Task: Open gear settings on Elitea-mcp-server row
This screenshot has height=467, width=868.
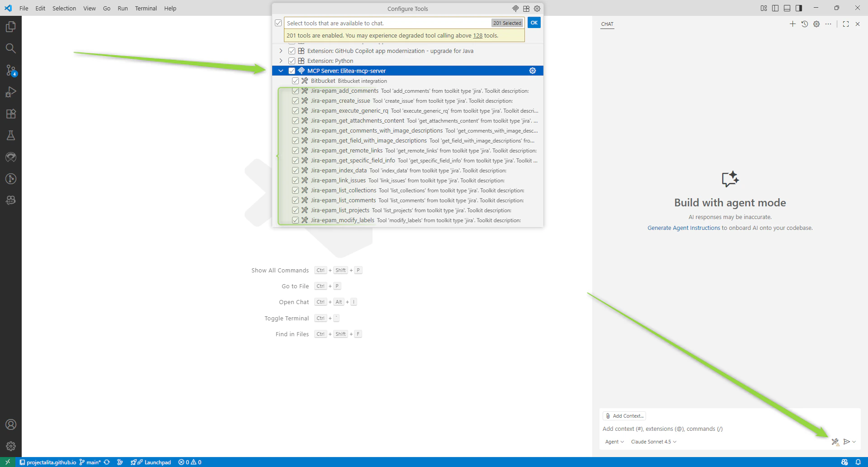Action: pos(532,71)
